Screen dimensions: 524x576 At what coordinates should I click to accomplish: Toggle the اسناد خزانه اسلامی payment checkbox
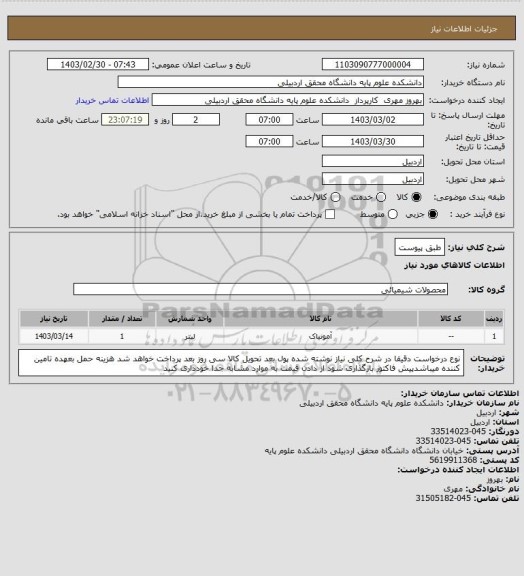point(330,214)
